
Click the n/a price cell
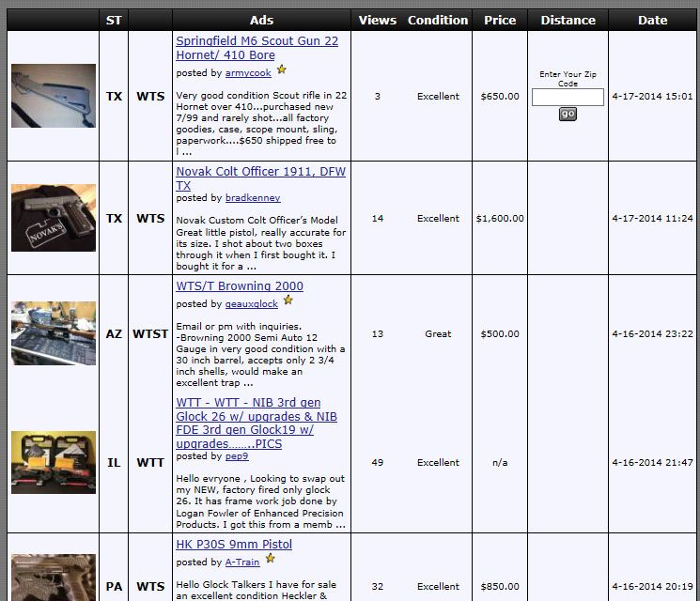pyautogui.click(x=500, y=463)
